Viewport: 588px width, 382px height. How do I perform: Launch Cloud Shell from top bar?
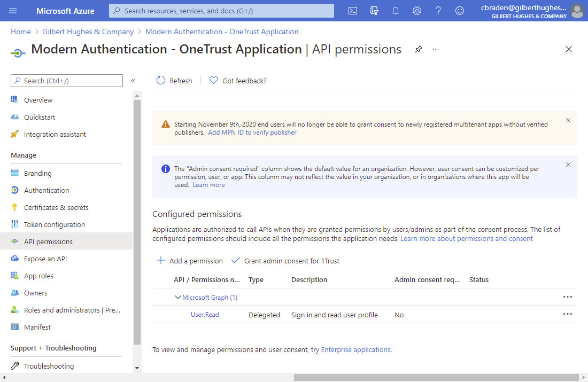coord(352,11)
